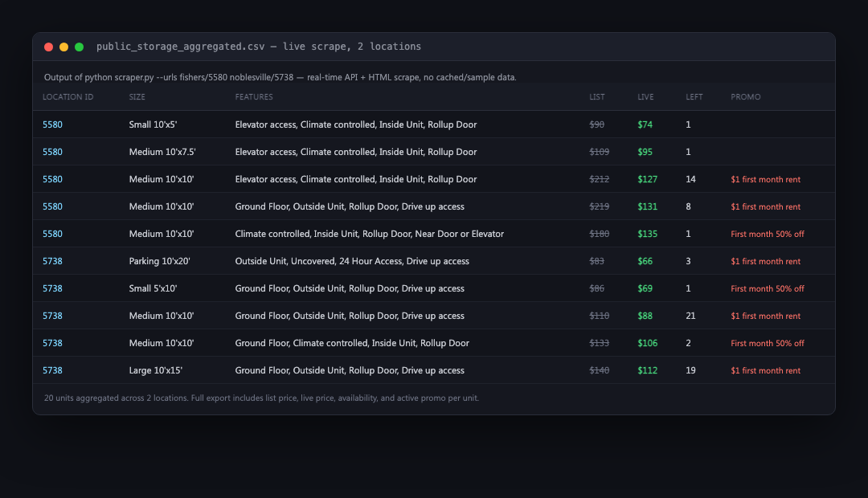Select the Large 10'x15' size cell
This screenshot has width=868, height=498.
[156, 370]
